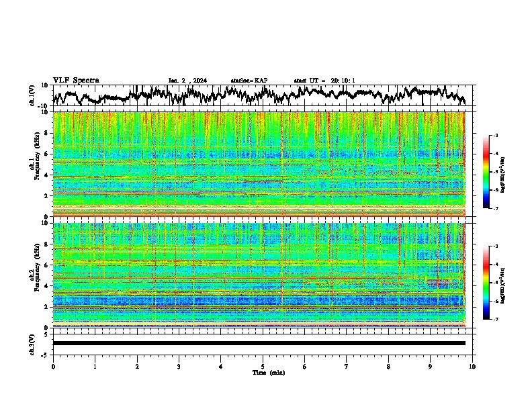
Task: Click the "station=KAP" header label
Action: pos(249,81)
